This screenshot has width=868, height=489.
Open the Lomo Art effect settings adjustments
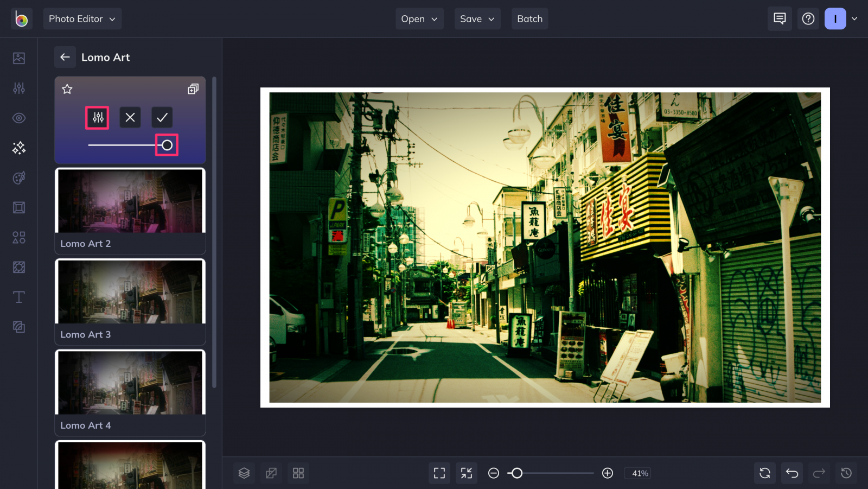tap(97, 117)
